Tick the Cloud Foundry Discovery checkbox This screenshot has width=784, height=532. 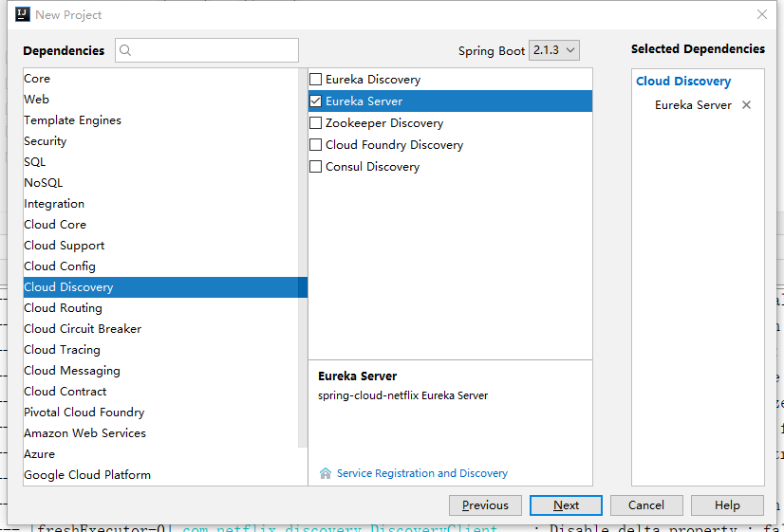pyautogui.click(x=315, y=145)
